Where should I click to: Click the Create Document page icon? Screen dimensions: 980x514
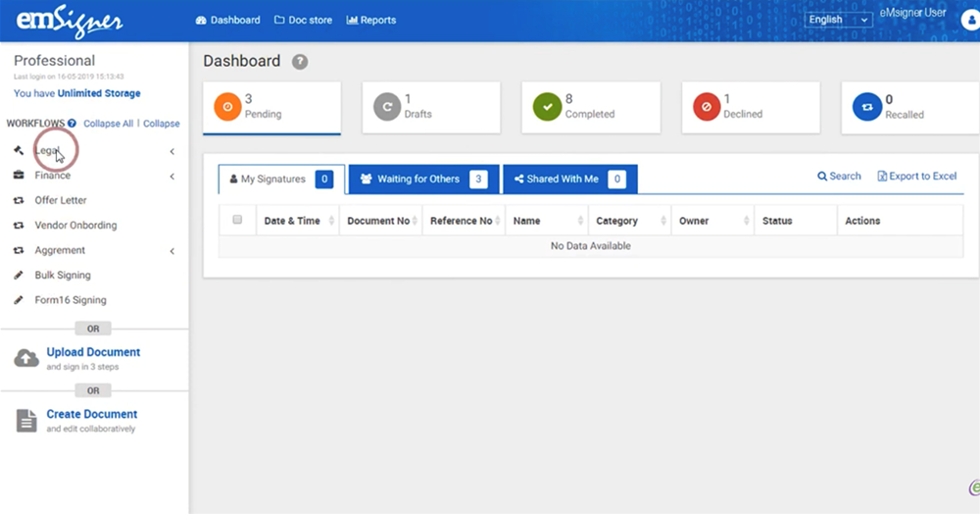[x=26, y=421]
